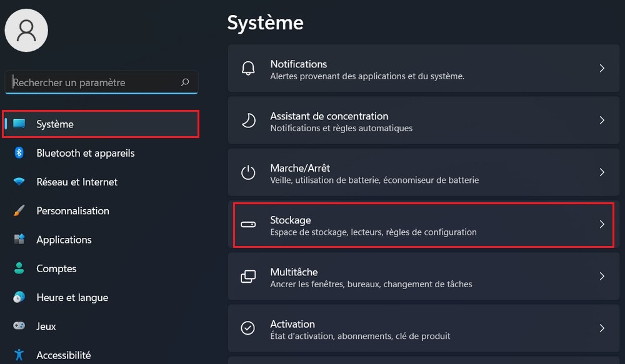Expand the Multitâche chevron arrow
The height and width of the screenshot is (364, 625).
point(602,276)
